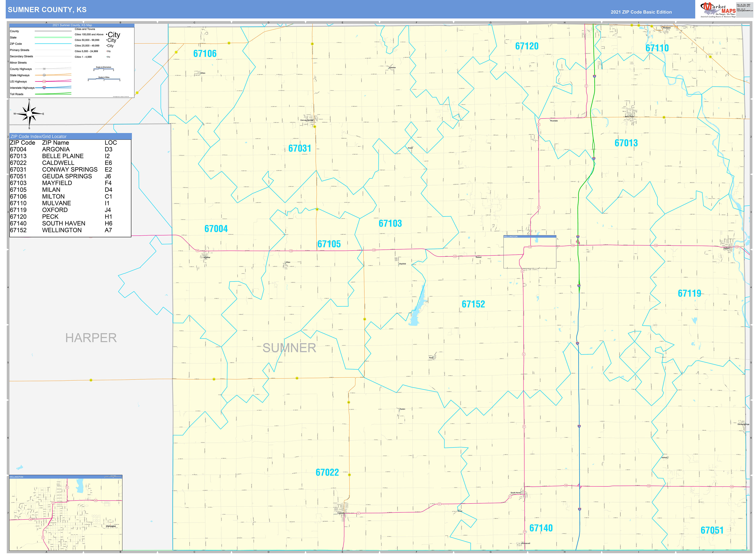Click the Roland town label on the map
Image resolution: width=756 pixels, height=554 pixels.
point(478,257)
